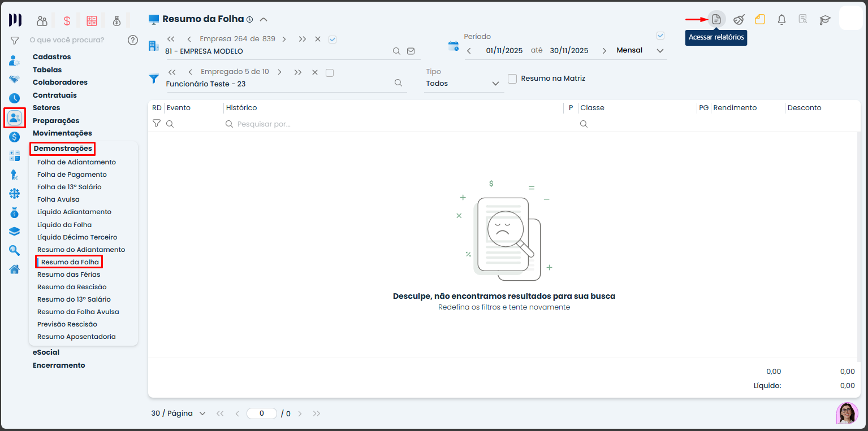
Task: Go to next company with right arrow
Action: click(284, 39)
